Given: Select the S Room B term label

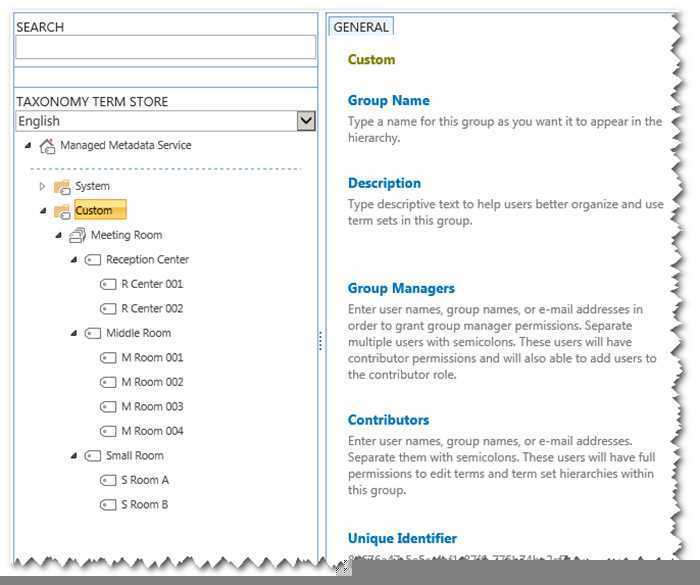Looking at the screenshot, I should pyautogui.click(x=145, y=505).
